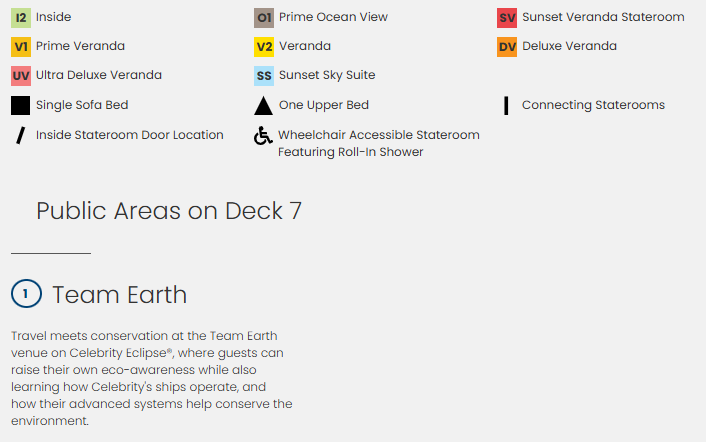This screenshot has height=442, width=706.
Task: Click the UV Ultra Deluxe Veranda badge
Action: click(21, 75)
